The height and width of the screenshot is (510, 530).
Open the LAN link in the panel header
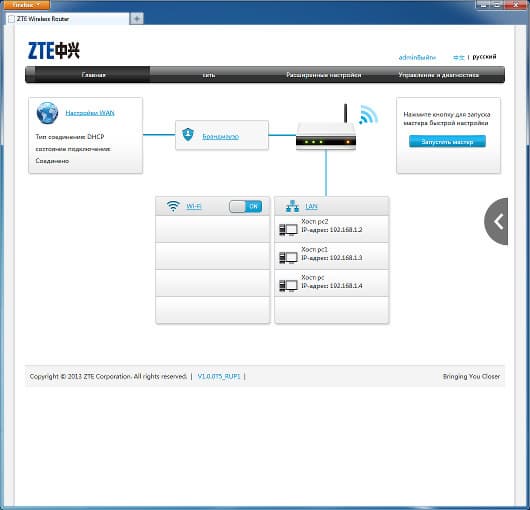[311, 206]
